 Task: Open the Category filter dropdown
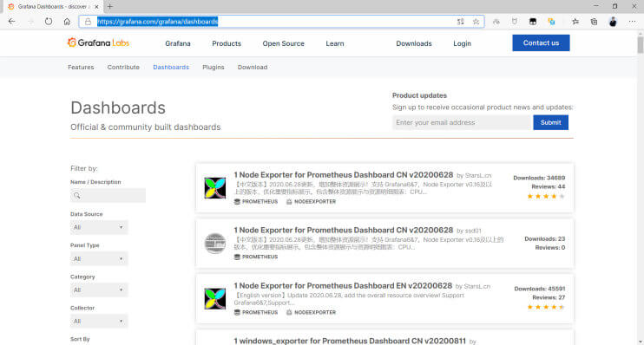99,290
